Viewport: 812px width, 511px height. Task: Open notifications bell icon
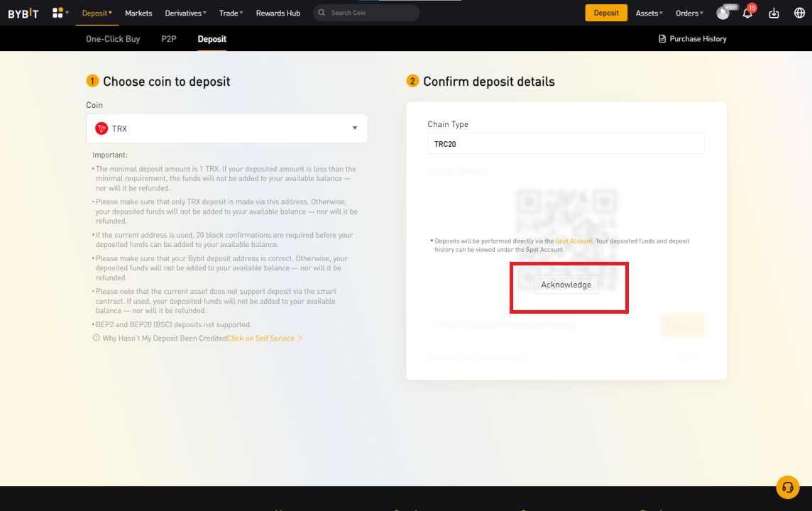[747, 13]
